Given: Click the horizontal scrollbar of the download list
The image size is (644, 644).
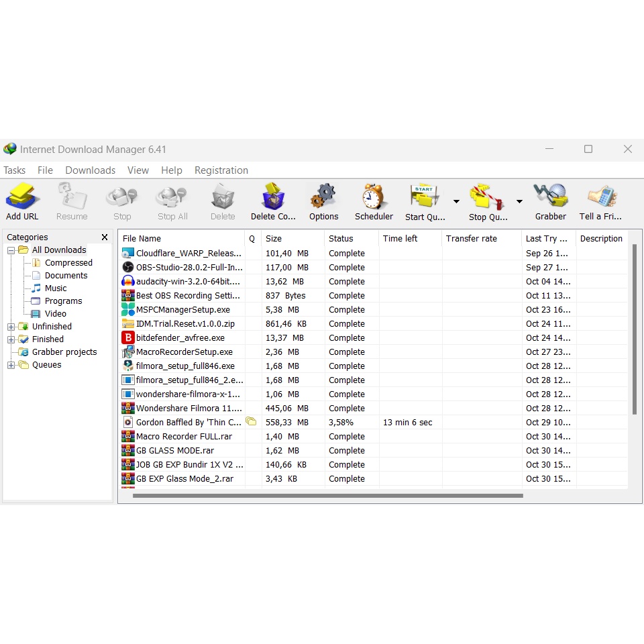Looking at the screenshot, I should [x=328, y=496].
